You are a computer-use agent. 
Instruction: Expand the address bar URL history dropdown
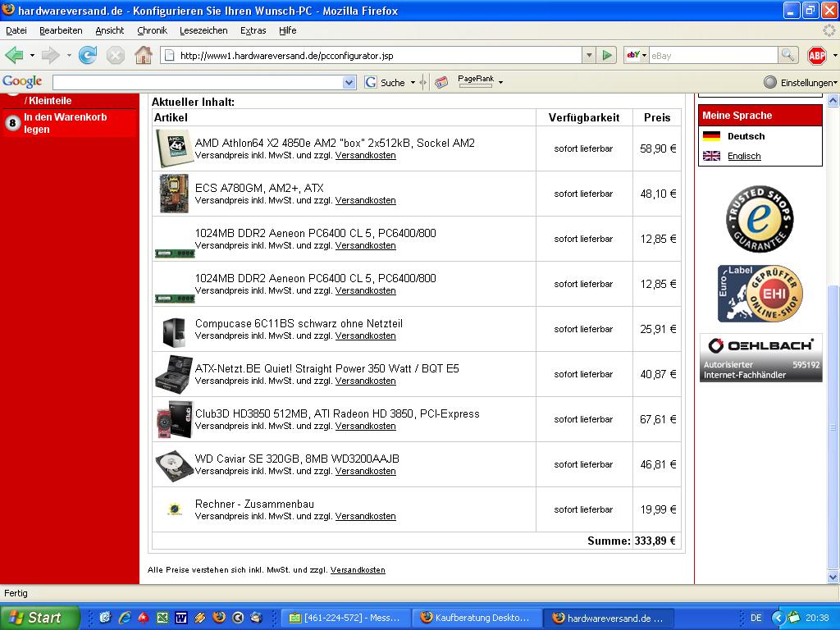pos(589,55)
